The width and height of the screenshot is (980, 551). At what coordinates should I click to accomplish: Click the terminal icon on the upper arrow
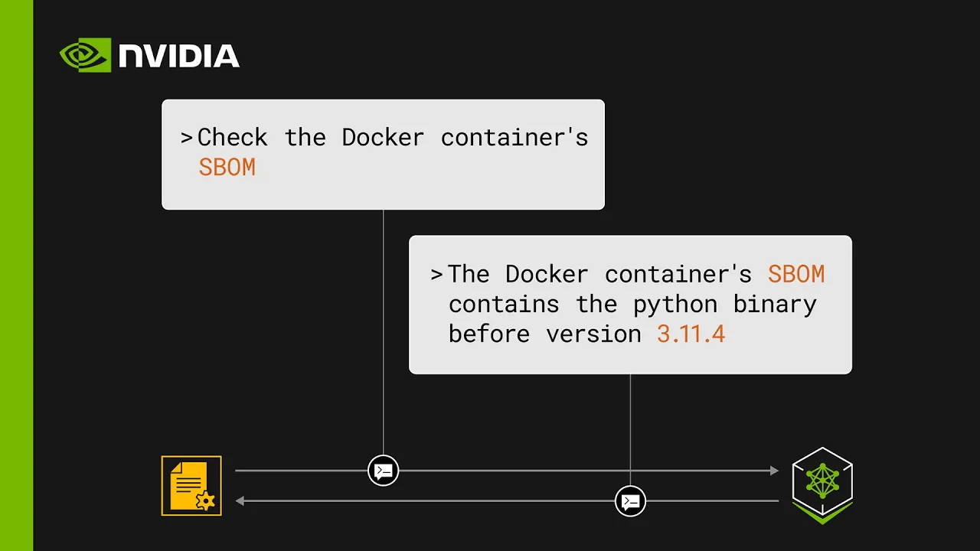pyautogui.click(x=383, y=471)
